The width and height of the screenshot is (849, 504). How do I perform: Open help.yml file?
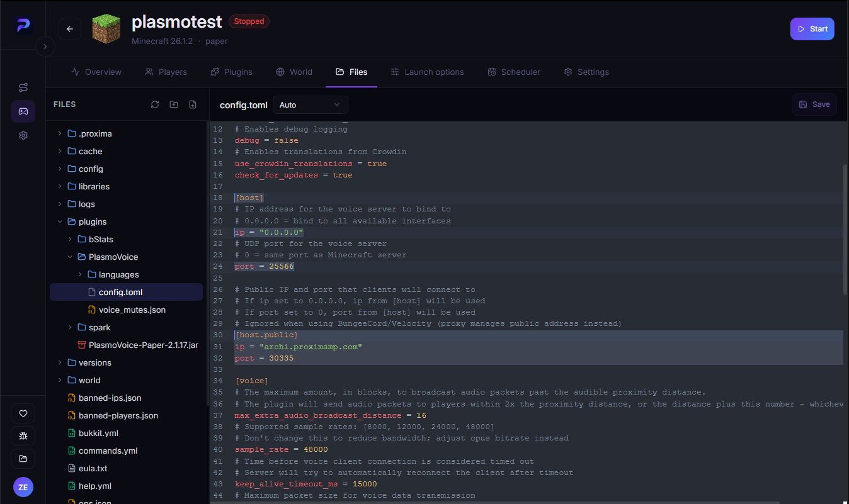126,486
